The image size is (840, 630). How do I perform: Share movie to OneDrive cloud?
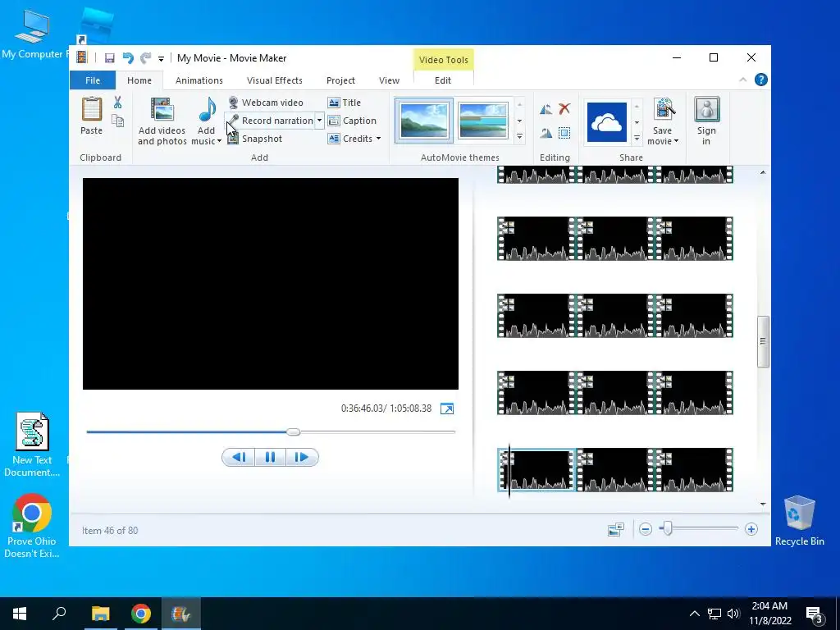point(607,122)
